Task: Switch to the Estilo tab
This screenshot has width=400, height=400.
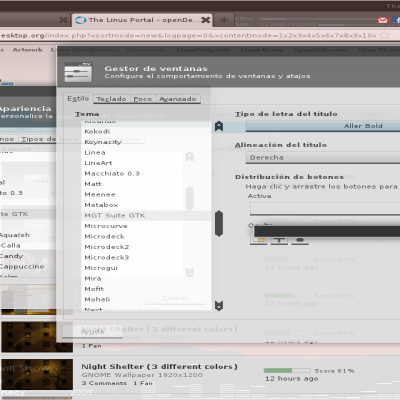Action: 78,99
